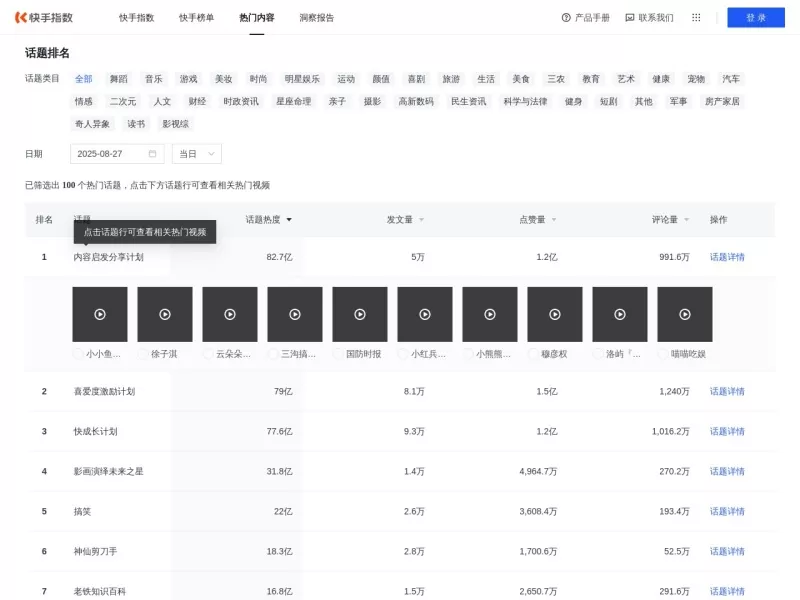Play the 小小鱼 video thumbnail icon
The width and height of the screenshot is (800, 600).
coord(100,313)
